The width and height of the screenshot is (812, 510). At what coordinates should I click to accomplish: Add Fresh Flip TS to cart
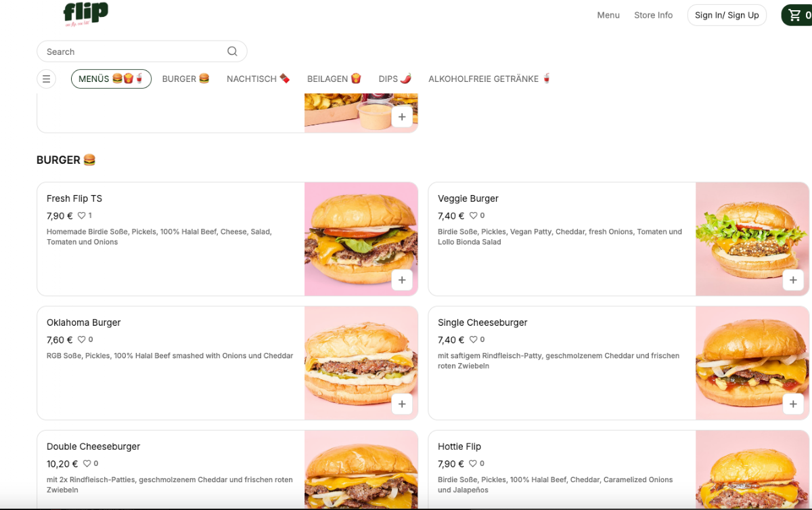pyautogui.click(x=402, y=280)
